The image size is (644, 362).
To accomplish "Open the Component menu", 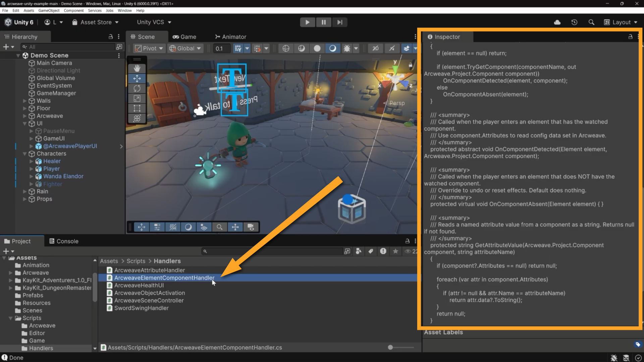I will [x=73, y=10].
